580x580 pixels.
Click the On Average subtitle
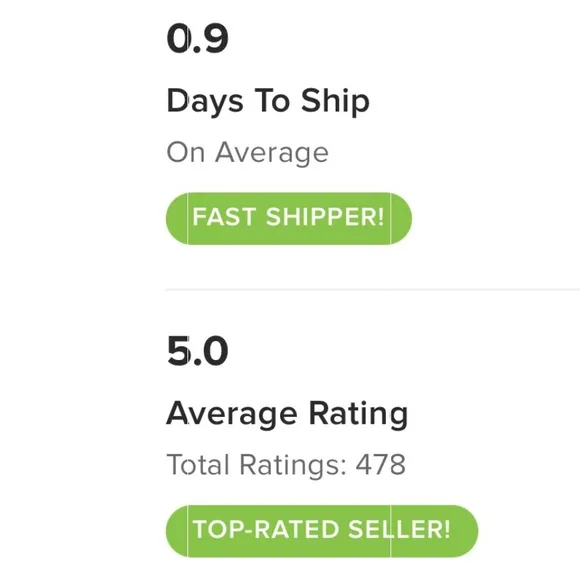pyautogui.click(x=247, y=152)
